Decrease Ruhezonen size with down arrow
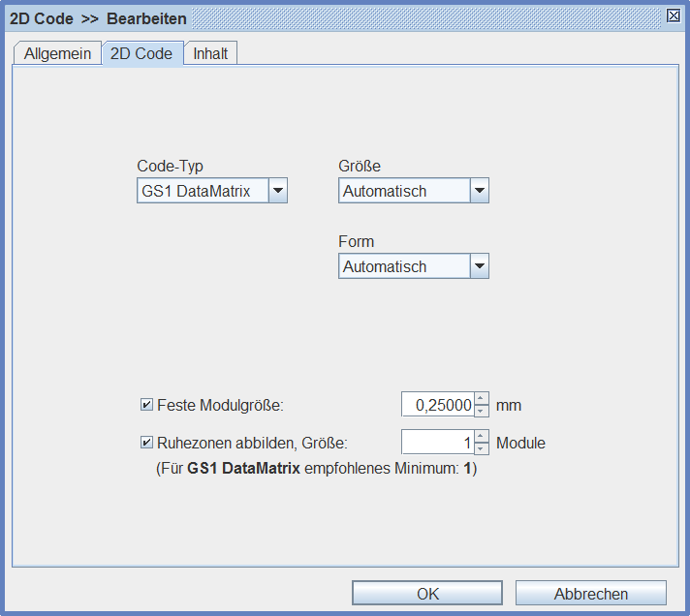690x616 pixels. point(482,448)
